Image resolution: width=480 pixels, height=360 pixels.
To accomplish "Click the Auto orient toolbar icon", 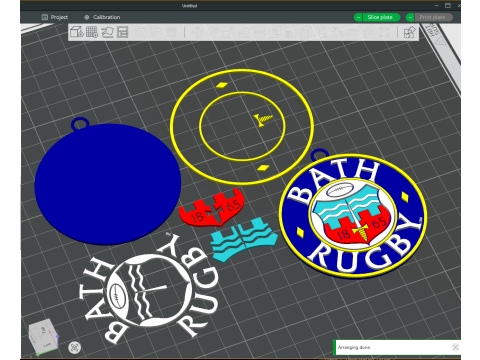I will pyautogui.click(x=108, y=32).
